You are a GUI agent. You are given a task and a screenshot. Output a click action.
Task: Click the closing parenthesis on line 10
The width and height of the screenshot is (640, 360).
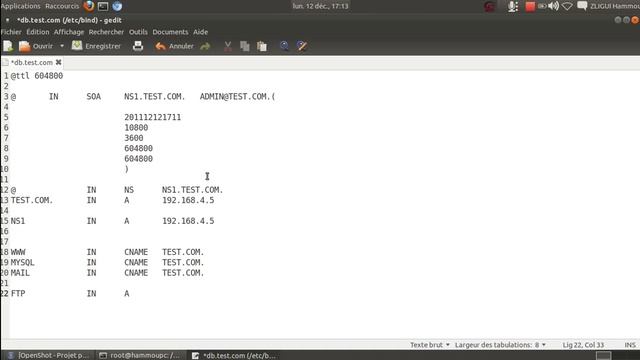coord(127,169)
